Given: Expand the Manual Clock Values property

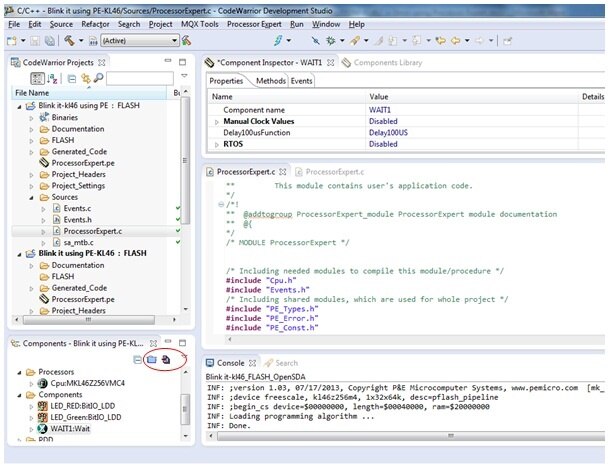Looking at the screenshot, I should (x=217, y=120).
